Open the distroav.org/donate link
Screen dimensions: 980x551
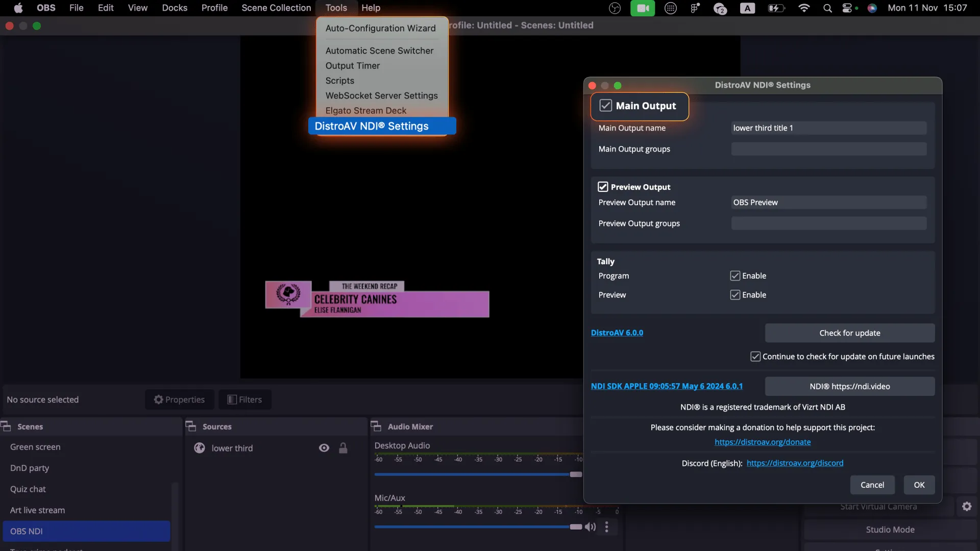click(763, 442)
